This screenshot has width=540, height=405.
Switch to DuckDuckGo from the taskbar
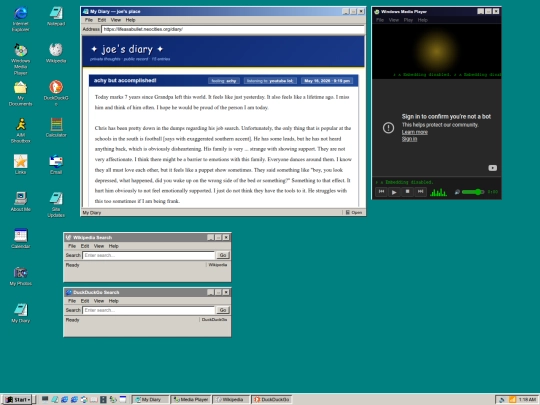click(x=271, y=399)
